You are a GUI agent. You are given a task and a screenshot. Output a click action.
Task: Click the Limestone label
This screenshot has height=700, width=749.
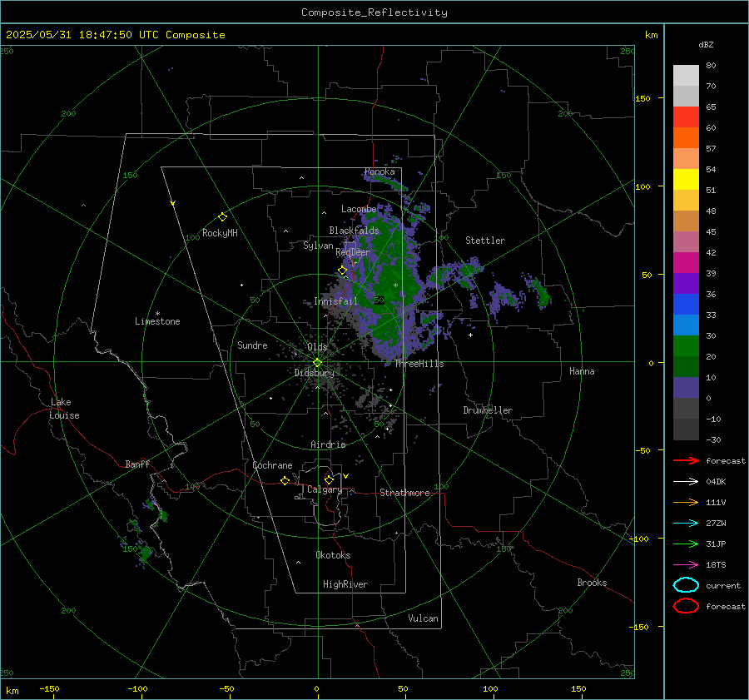157,321
